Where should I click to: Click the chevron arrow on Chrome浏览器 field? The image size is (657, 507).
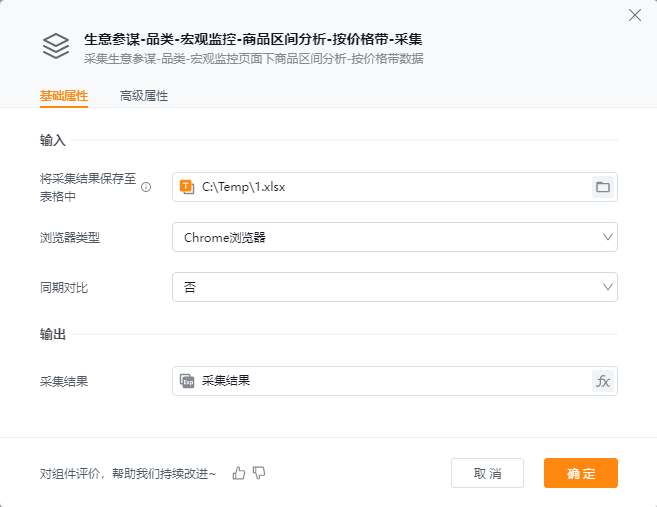pos(607,237)
